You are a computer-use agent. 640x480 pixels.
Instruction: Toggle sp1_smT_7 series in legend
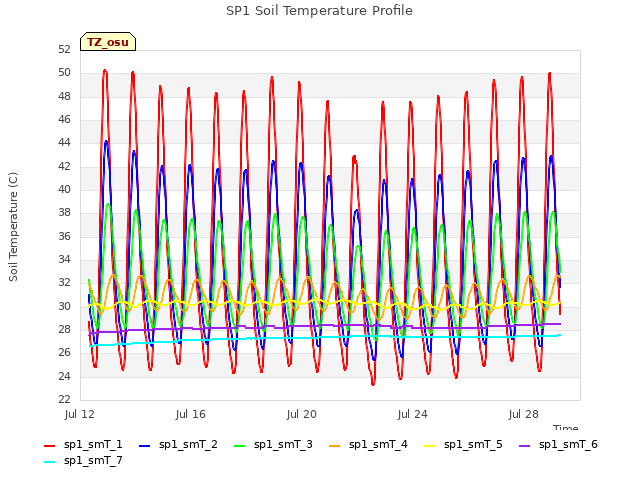pos(83,460)
